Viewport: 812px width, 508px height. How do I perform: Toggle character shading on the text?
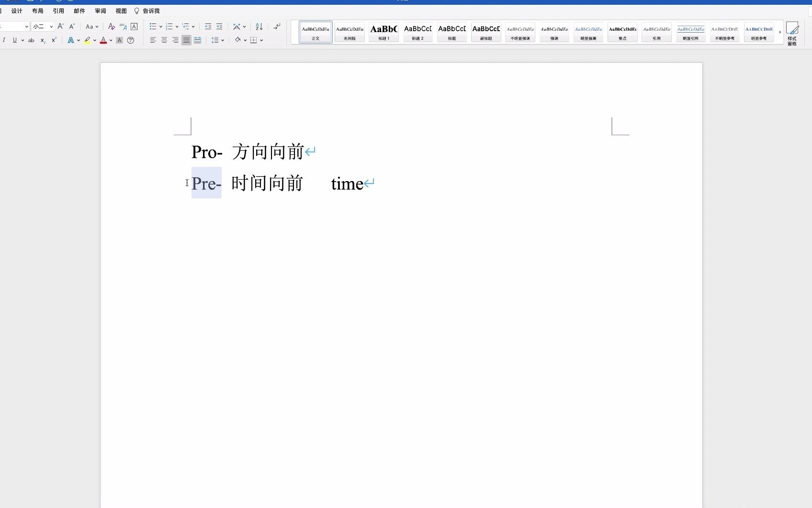click(120, 40)
